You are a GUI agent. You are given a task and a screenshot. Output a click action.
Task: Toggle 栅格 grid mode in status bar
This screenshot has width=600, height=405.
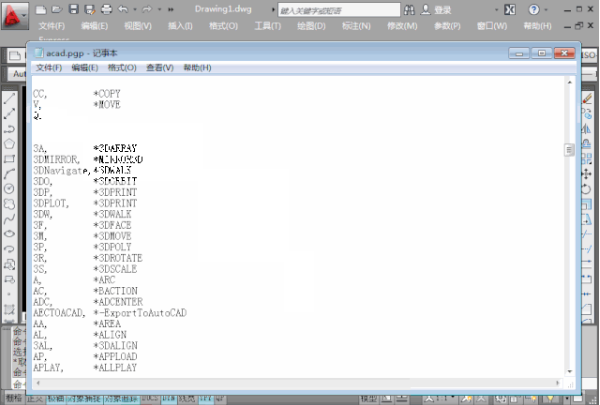14,398
